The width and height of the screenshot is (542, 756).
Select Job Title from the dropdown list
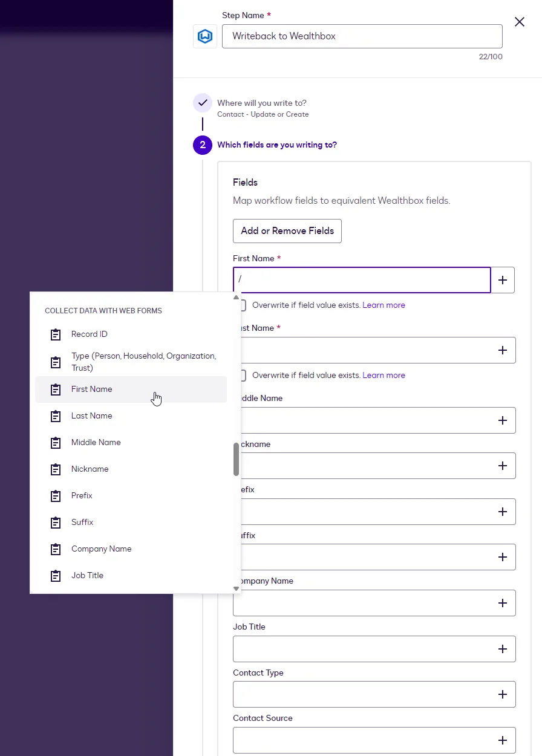(131, 576)
